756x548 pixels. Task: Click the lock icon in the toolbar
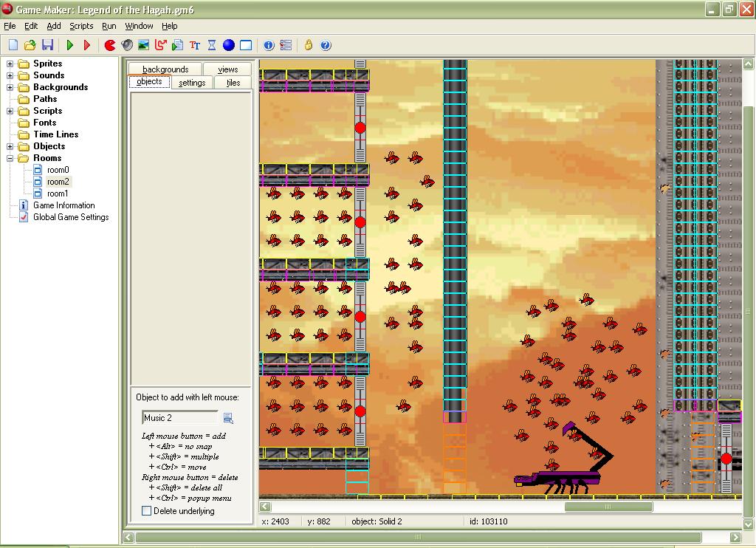point(309,45)
